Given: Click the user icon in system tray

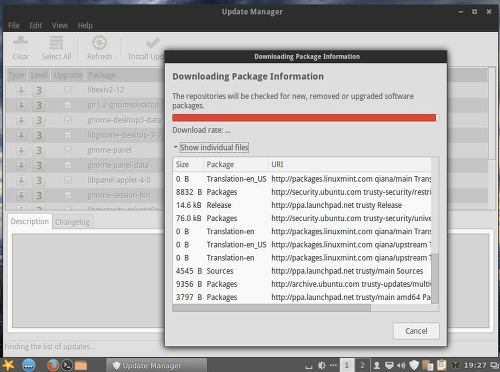Looking at the screenshot, I should click(x=377, y=366).
